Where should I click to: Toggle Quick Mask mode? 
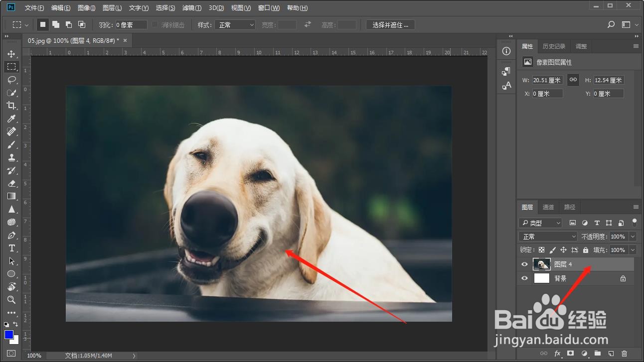click(11, 354)
